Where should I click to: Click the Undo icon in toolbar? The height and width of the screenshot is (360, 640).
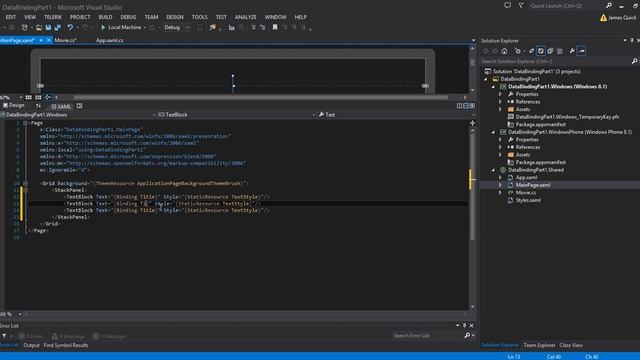(x=70, y=27)
